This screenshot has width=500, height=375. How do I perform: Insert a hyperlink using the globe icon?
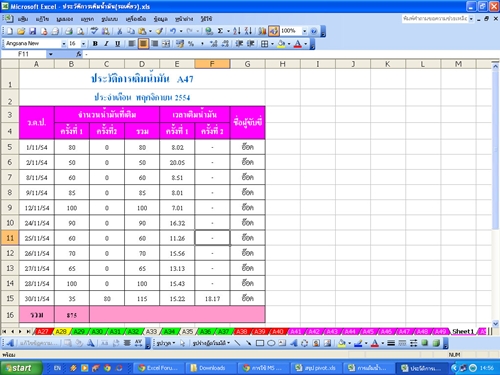(209, 31)
